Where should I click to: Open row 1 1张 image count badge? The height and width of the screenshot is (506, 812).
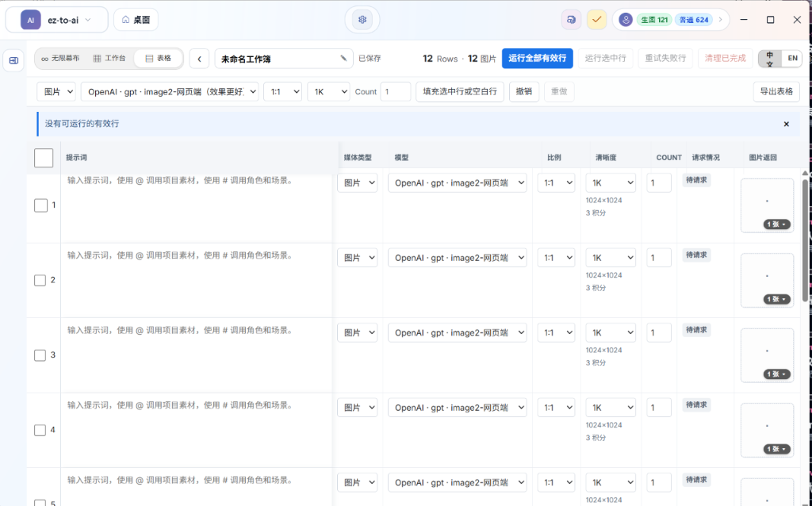click(x=777, y=224)
